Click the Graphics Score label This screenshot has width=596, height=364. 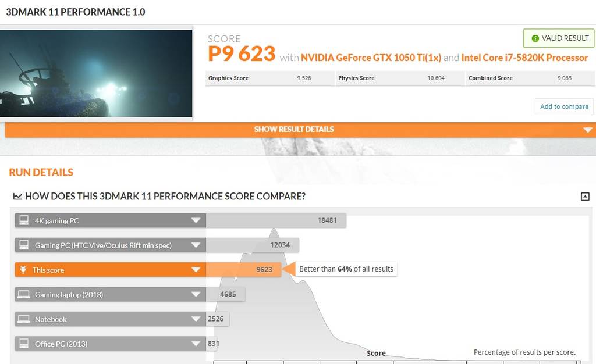click(228, 78)
